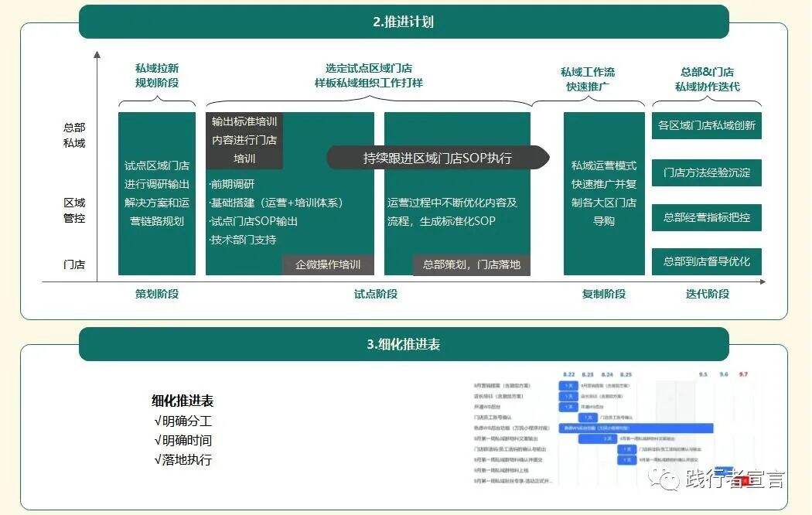The height and width of the screenshot is (515, 812).
Task: Click the "√明确时间" checklist item
Action: point(183,440)
